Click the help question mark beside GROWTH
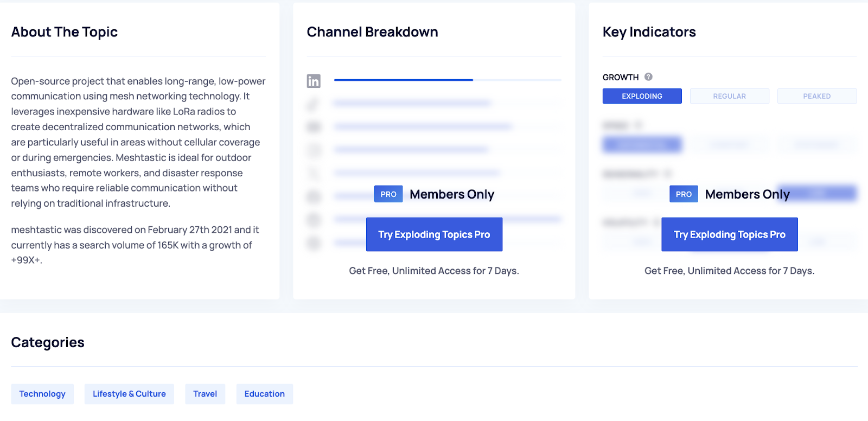 (x=648, y=77)
